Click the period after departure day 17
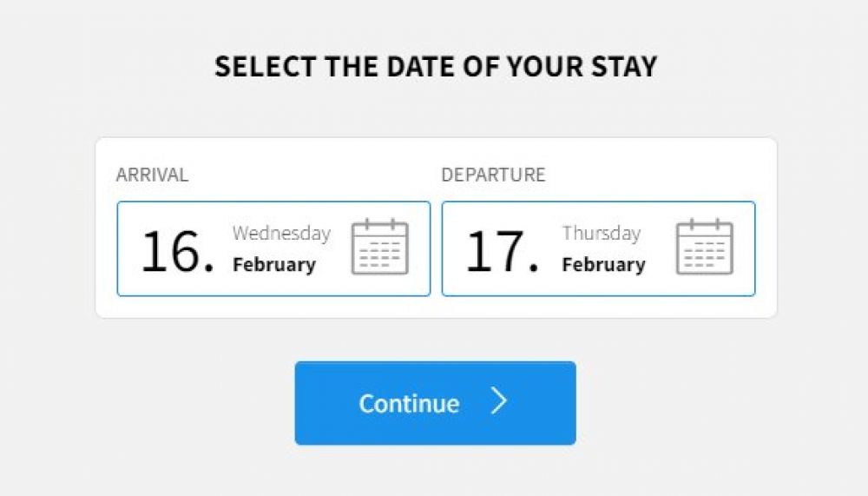Screen dimensions: 868x496 tap(533, 267)
